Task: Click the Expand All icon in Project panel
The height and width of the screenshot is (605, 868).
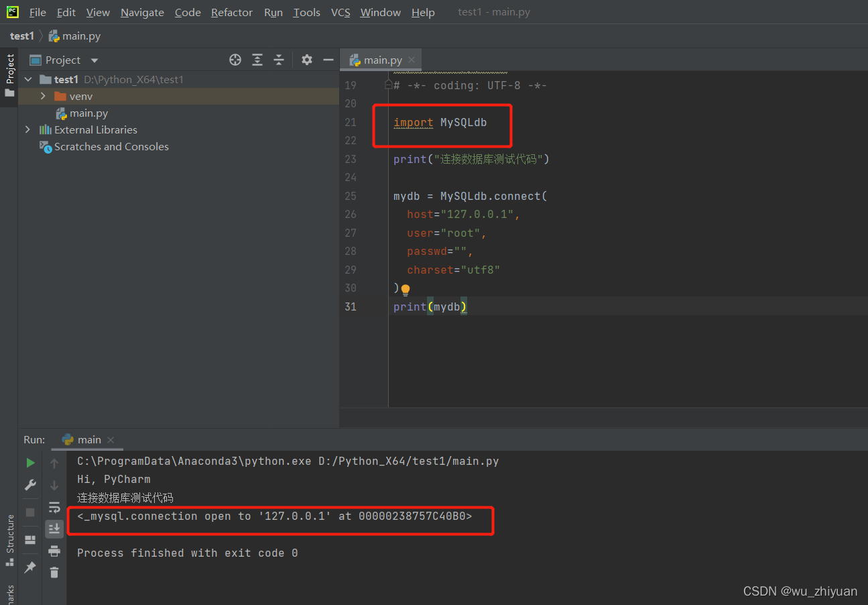Action: point(257,60)
